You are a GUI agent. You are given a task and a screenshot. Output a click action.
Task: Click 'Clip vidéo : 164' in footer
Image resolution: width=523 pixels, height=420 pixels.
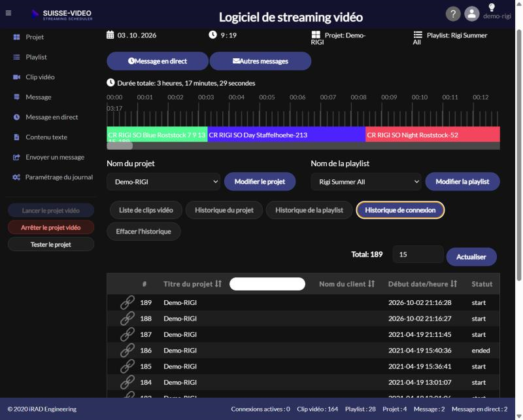(317, 409)
